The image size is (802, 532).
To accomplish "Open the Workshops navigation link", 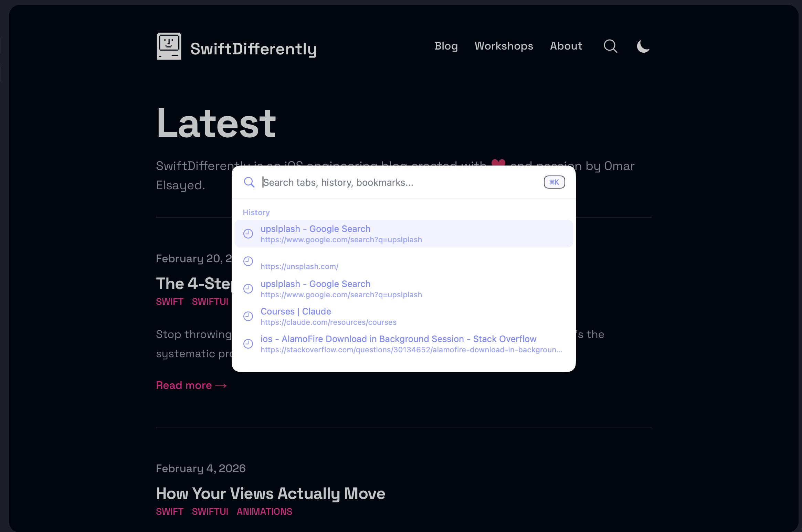I will pyautogui.click(x=504, y=46).
